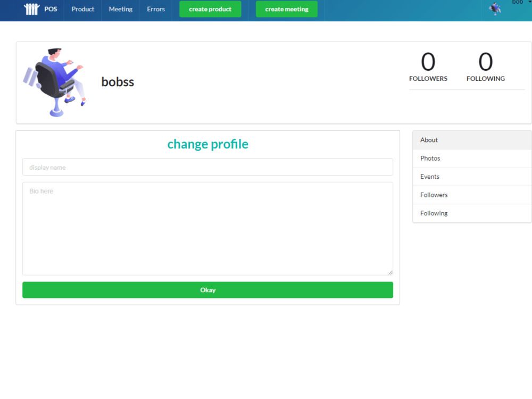This screenshot has height=399, width=532.
Task: View the Following list from the sidebar
Action: point(434,213)
